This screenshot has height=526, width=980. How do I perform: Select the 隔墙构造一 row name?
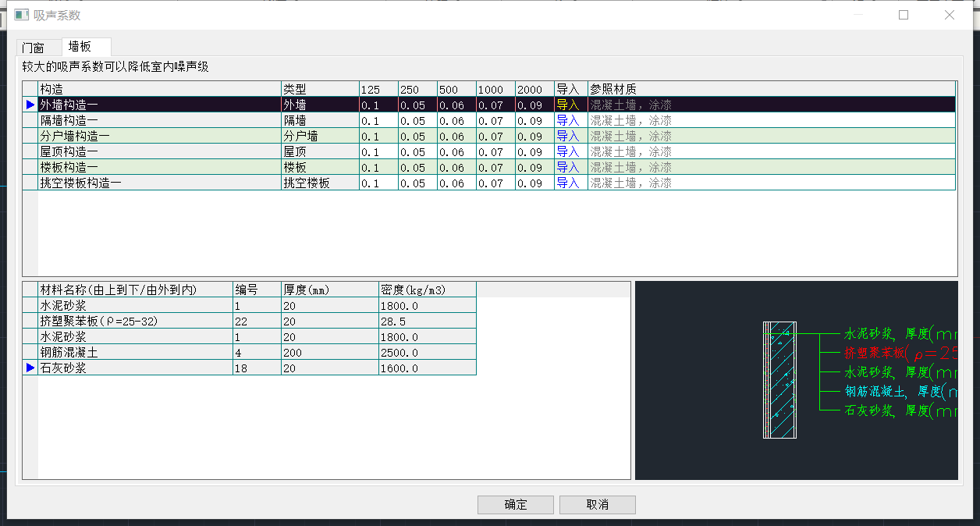tap(159, 120)
